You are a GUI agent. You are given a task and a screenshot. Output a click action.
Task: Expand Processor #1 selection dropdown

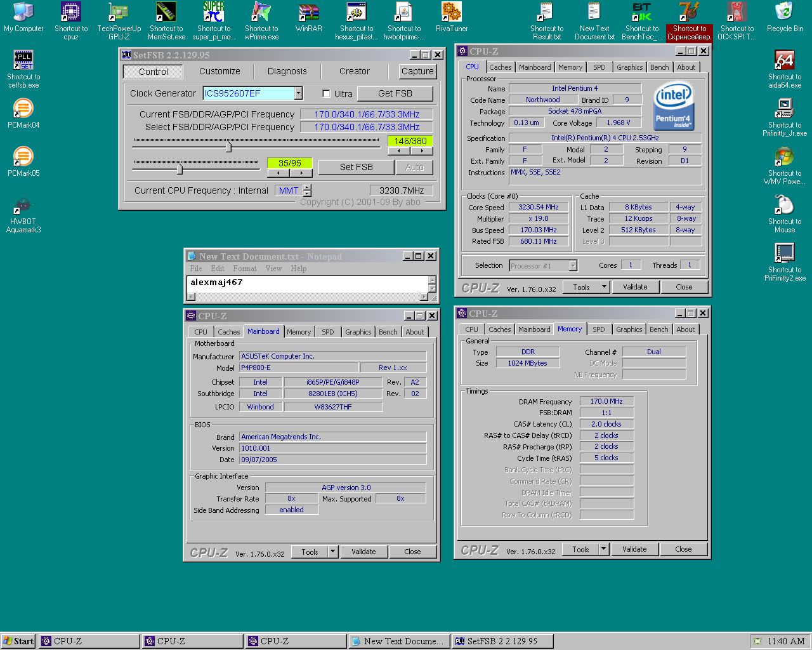pos(573,265)
